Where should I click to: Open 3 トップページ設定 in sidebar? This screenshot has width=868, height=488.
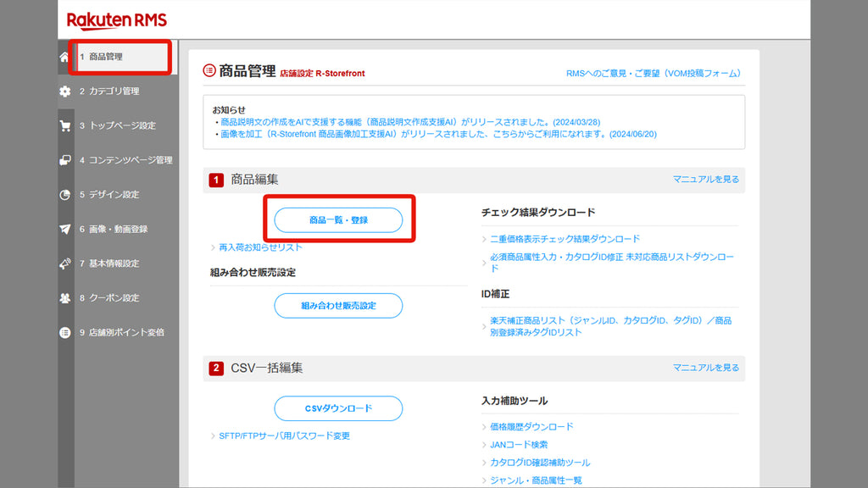118,125
